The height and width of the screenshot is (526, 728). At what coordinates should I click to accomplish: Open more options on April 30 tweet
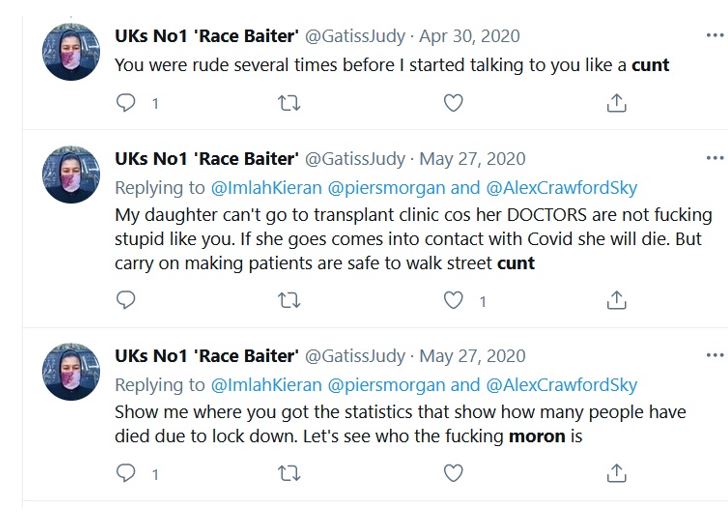(714, 36)
